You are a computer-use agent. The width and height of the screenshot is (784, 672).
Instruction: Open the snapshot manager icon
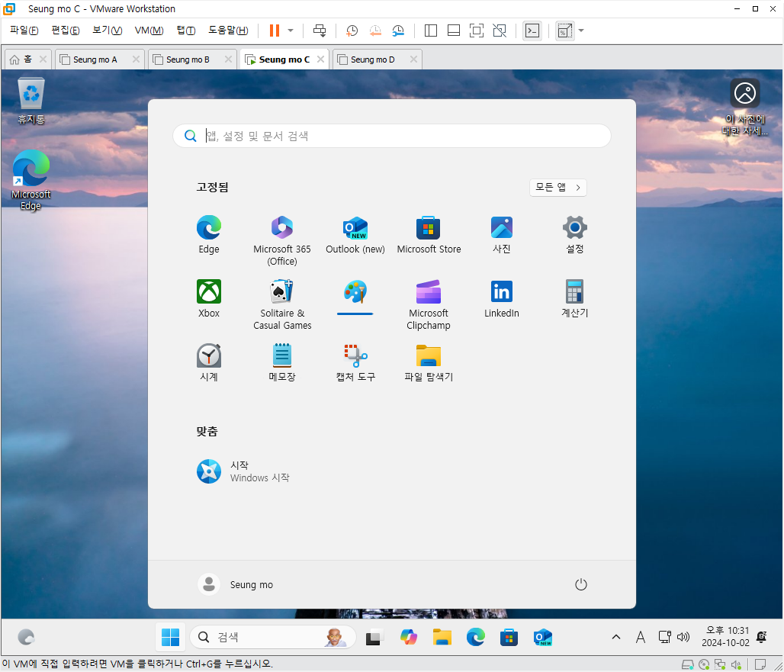tap(398, 31)
